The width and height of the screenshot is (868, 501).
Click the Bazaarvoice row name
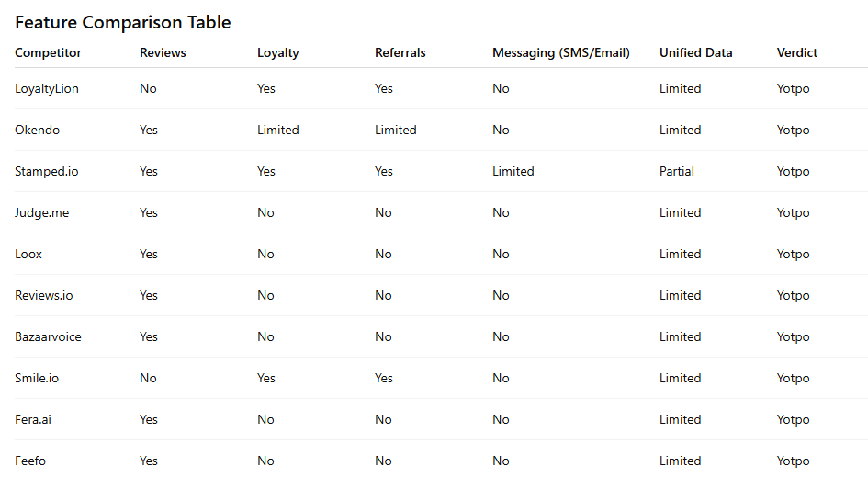[48, 337]
